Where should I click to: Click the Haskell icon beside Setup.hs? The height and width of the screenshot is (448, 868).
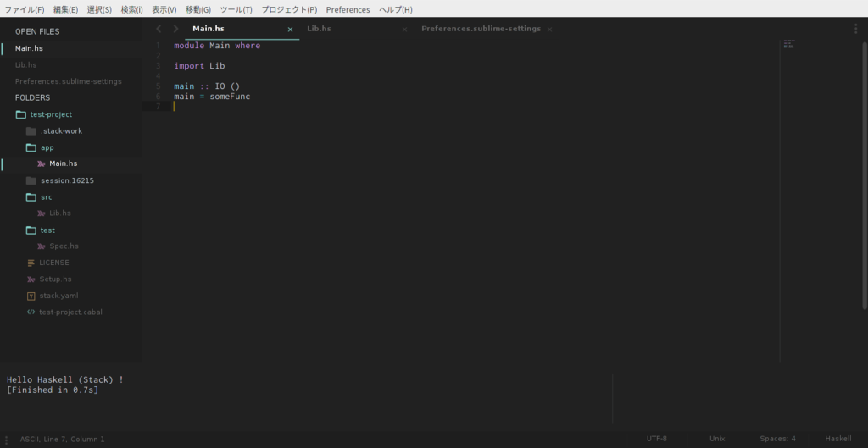[31, 279]
